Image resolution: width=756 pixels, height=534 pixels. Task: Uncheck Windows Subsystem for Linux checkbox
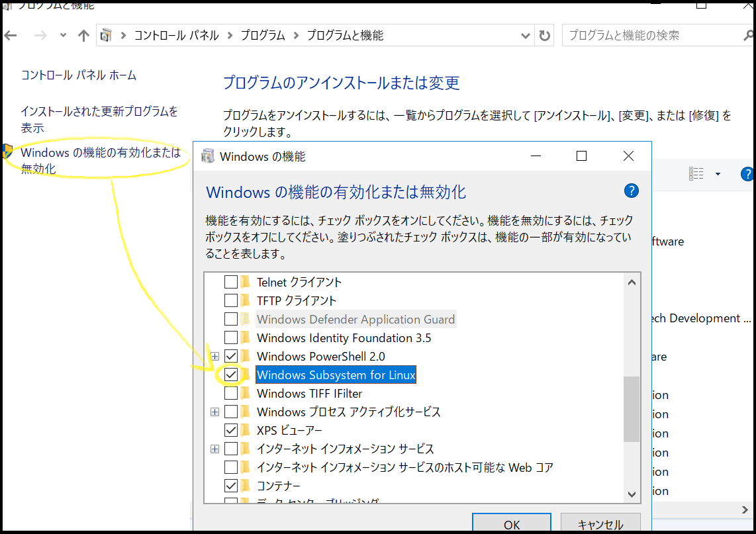coord(231,375)
